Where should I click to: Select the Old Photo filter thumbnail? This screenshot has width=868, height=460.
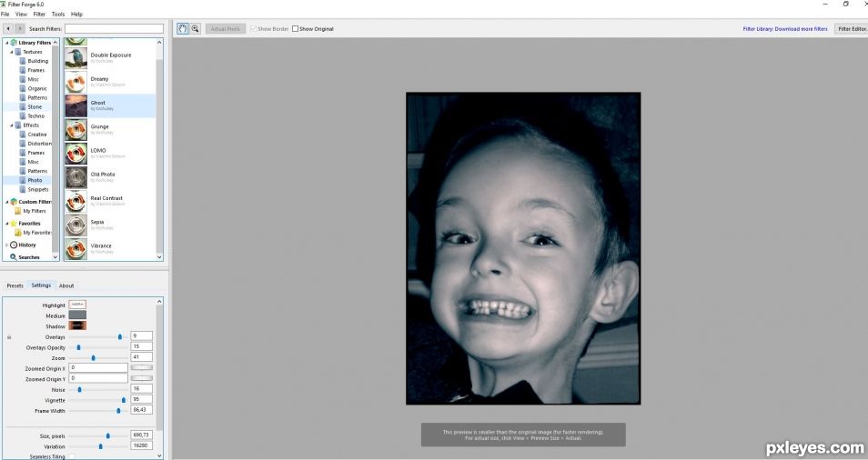(76, 177)
